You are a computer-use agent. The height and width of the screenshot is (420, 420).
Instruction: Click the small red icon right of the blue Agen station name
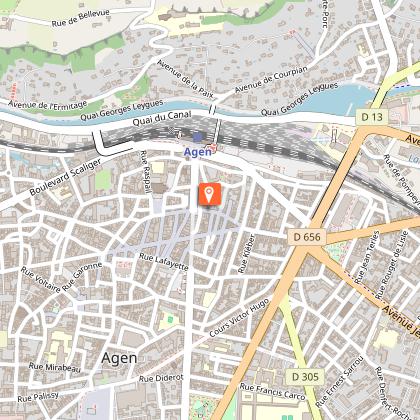tap(213, 147)
